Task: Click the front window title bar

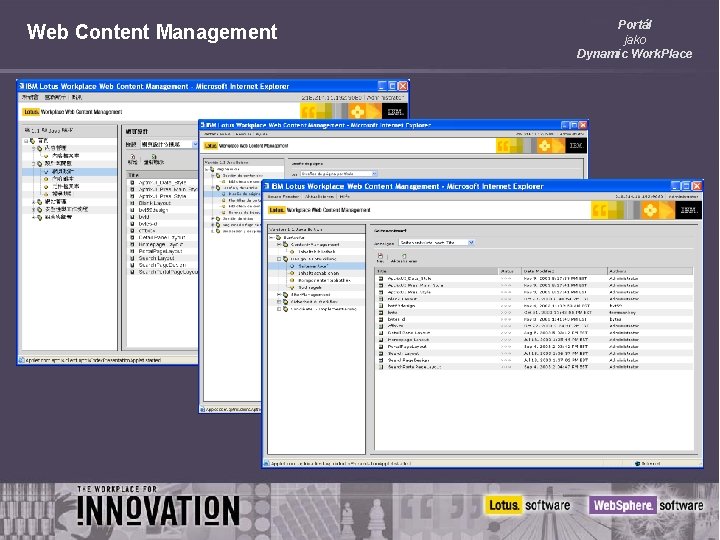Action: pyautogui.click(x=482, y=186)
